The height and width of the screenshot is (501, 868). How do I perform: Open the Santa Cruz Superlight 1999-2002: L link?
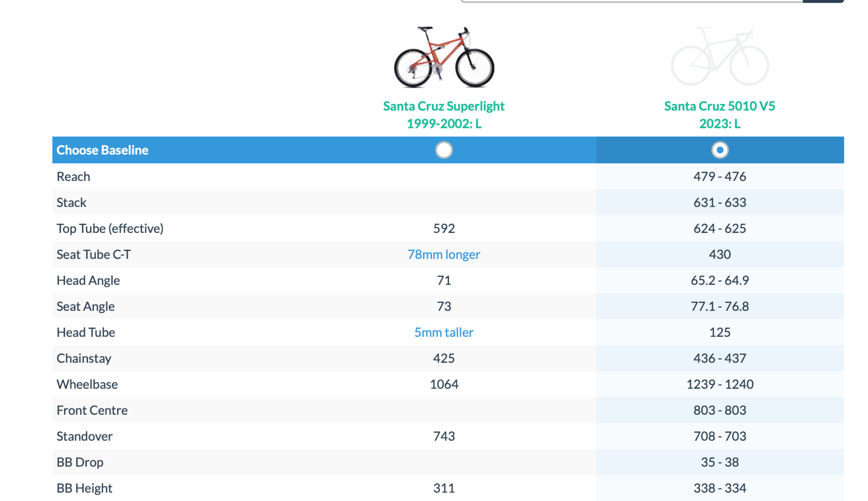(444, 115)
